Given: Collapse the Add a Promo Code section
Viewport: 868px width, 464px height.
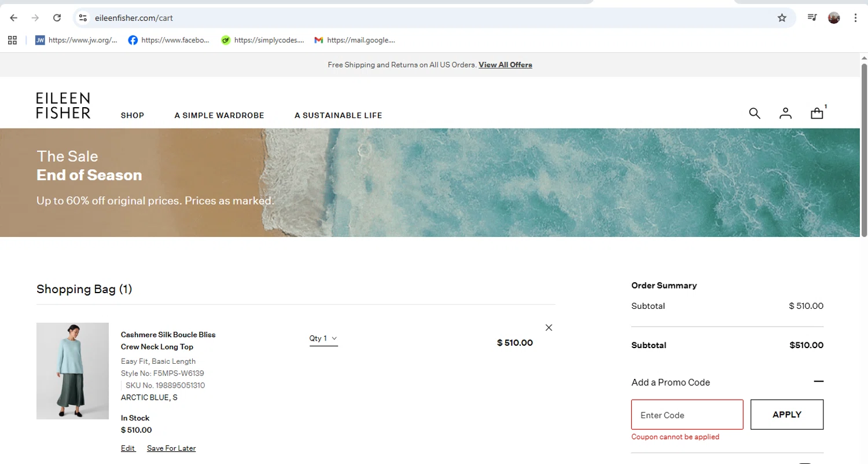Looking at the screenshot, I should point(818,381).
